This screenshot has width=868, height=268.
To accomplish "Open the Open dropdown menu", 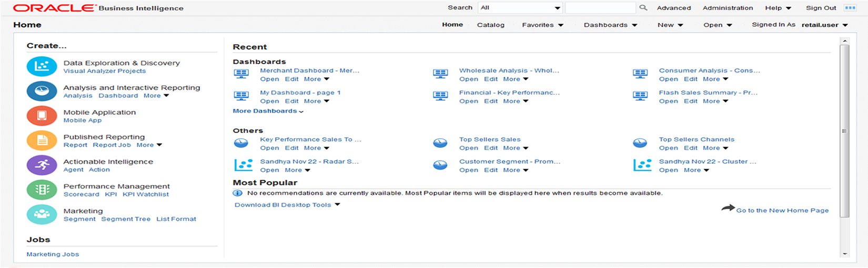I will pos(718,25).
